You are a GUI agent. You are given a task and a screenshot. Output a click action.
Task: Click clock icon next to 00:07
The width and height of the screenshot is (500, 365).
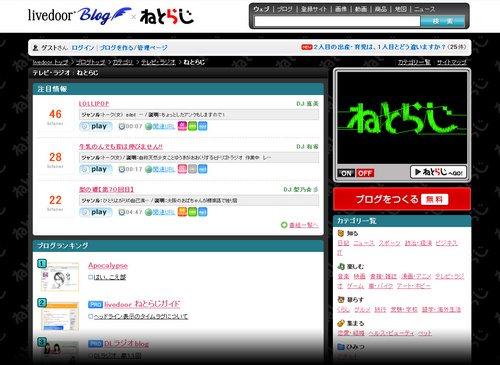click(122, 127)
